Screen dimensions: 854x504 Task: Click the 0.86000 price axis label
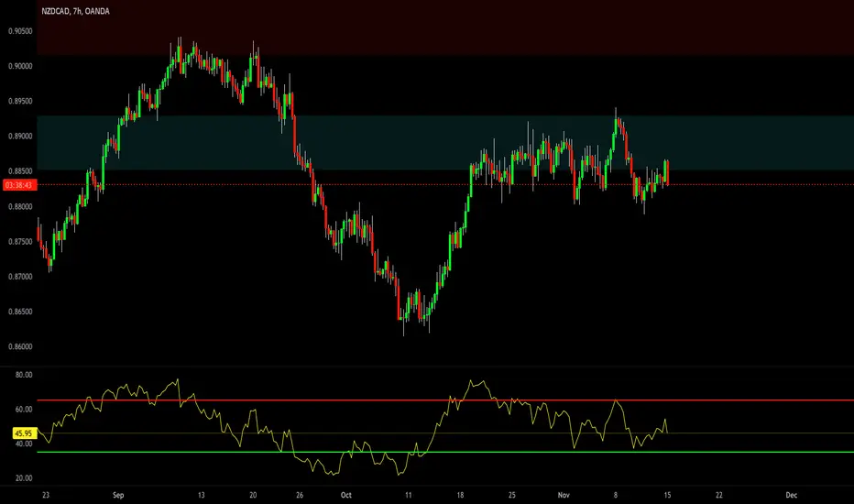[x=20, y=346]
